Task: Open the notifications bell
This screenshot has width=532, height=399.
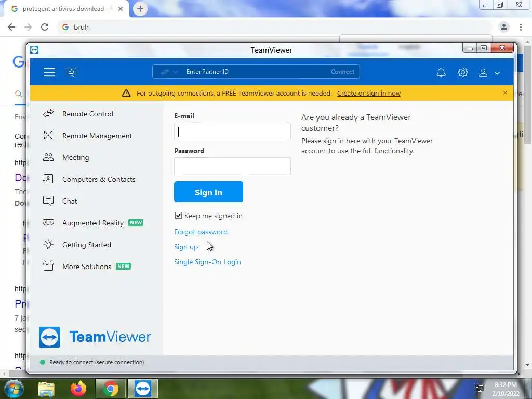Action: point(441,72)
